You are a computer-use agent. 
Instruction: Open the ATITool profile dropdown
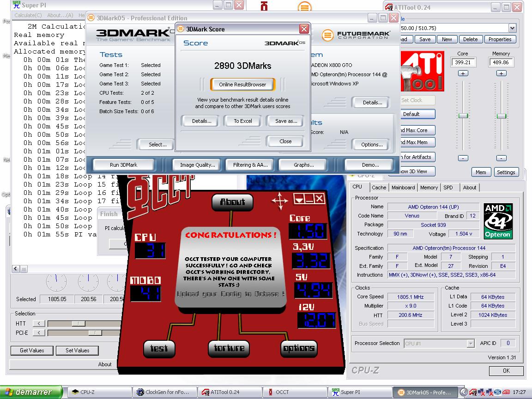coord(512,28)
